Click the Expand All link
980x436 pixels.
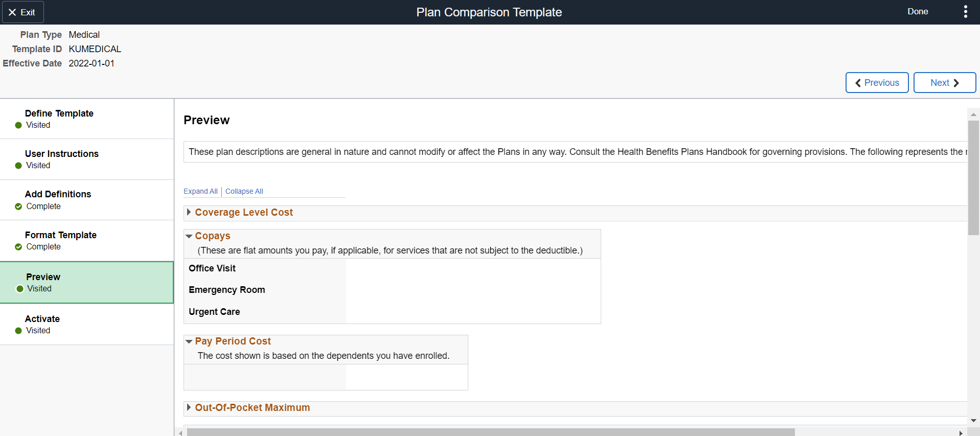(200, 191)
